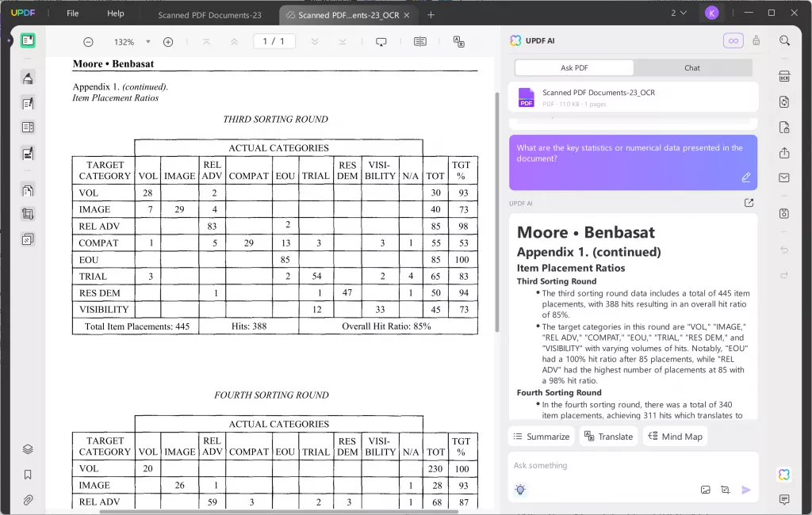The image size is (812, 515).
Task: Click the lock icon in AI panel
Action: 756,40
